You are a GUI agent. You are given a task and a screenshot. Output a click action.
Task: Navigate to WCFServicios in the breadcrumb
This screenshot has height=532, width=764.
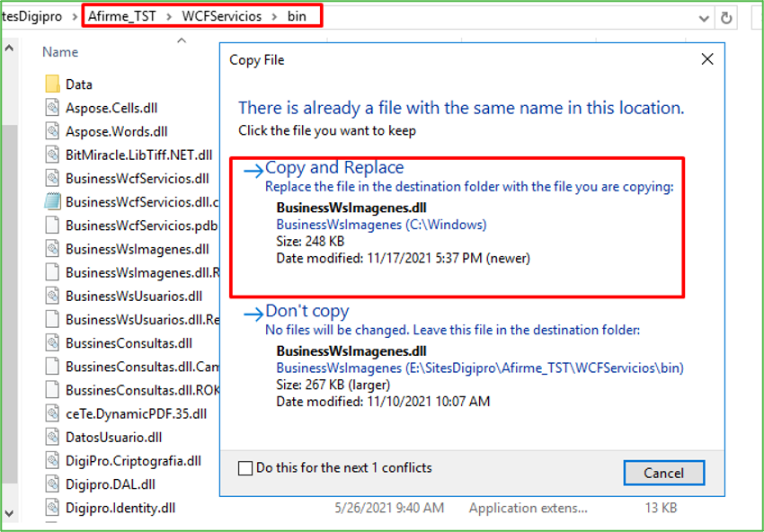(x=221, y=17)
